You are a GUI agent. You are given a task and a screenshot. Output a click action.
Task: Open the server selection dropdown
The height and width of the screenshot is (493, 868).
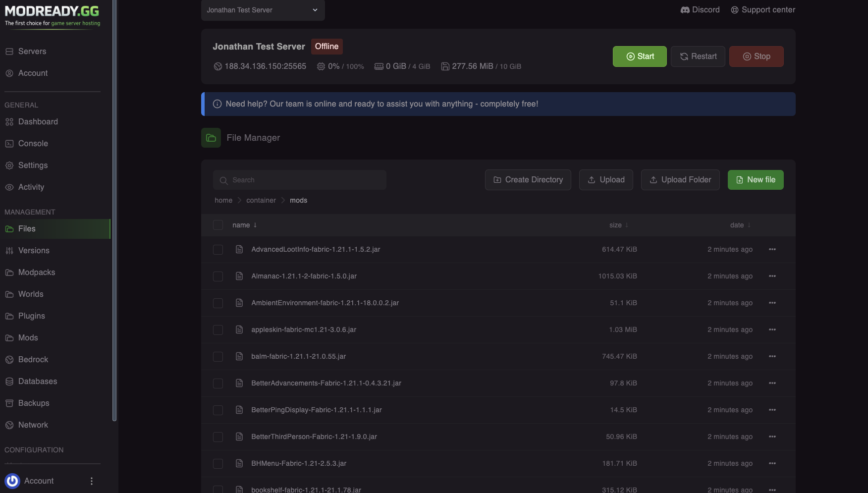263,10
